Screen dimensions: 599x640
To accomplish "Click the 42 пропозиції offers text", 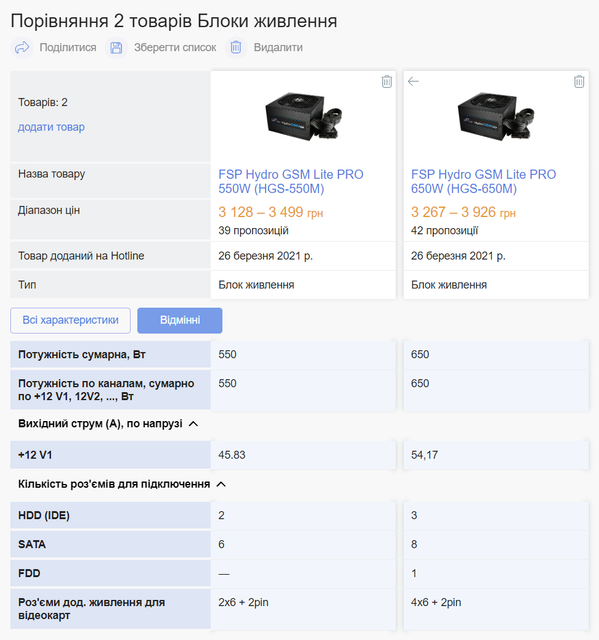I will point(444,231).
